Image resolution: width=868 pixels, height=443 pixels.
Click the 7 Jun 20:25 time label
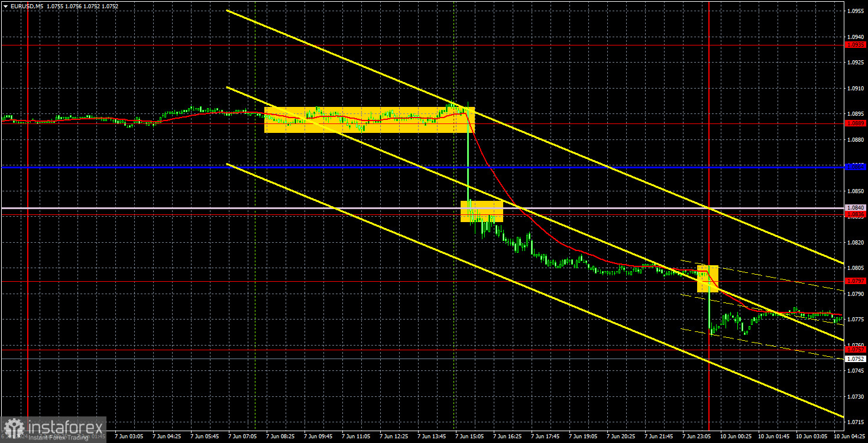tap(621, 437)
